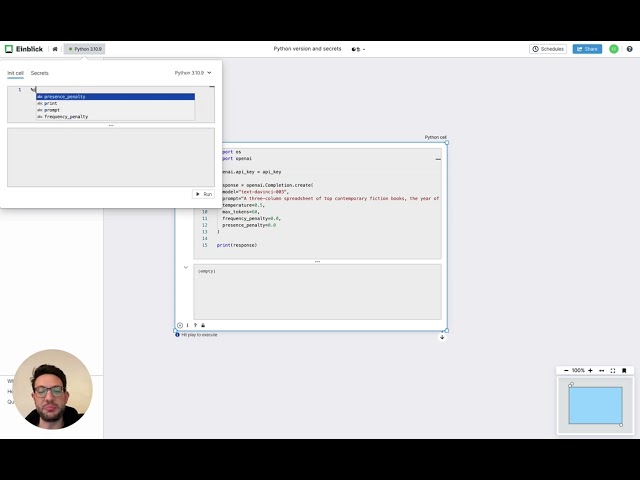Zoom out with the minus icon
The width and height of the screenshot is (640, 480).
tap(566, 371)
